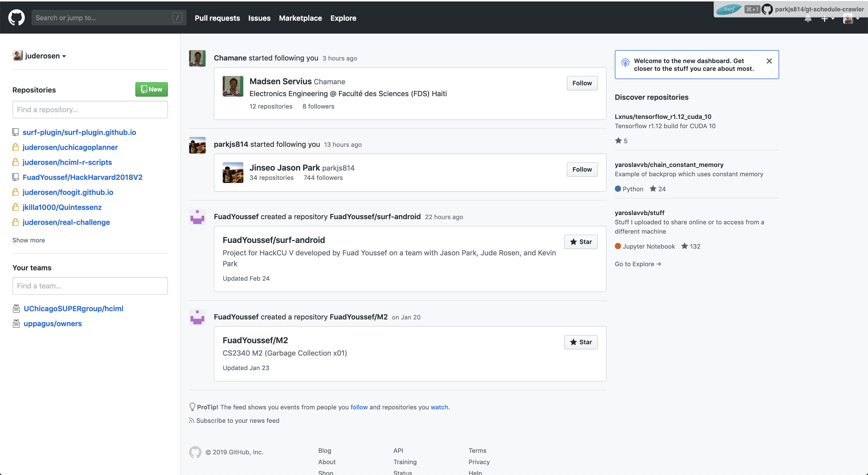Open Go to Explore link
868x475 pixels.
pos(638,264)
